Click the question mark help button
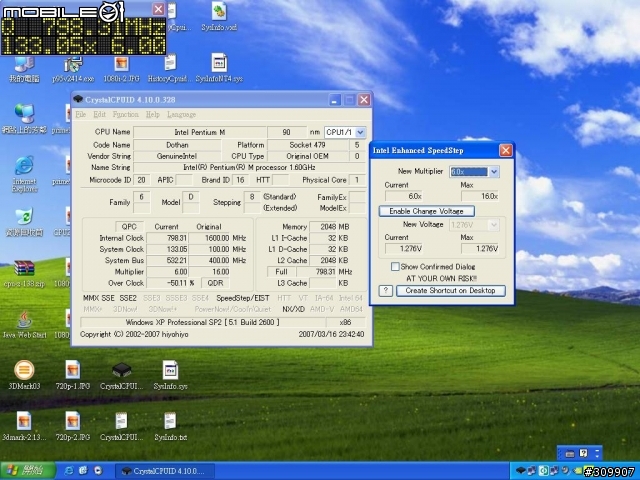Screen dimensions: 640x480 click(x=386, y=291)
